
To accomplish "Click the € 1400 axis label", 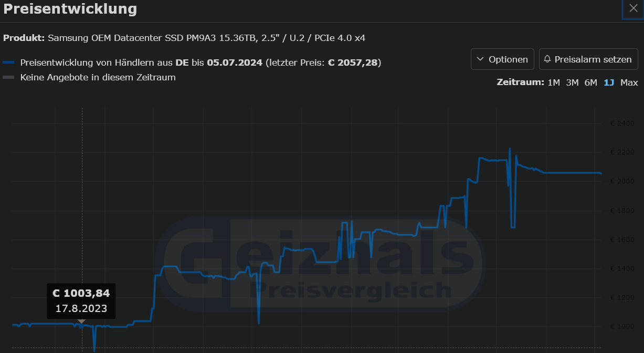I will [622, 268].
